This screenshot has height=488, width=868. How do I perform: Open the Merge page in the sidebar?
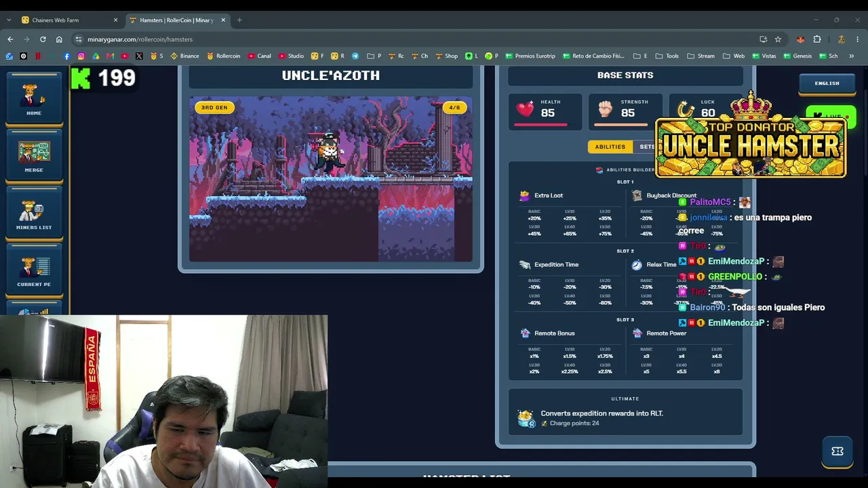pyautogui.click(x=34, y=156)
